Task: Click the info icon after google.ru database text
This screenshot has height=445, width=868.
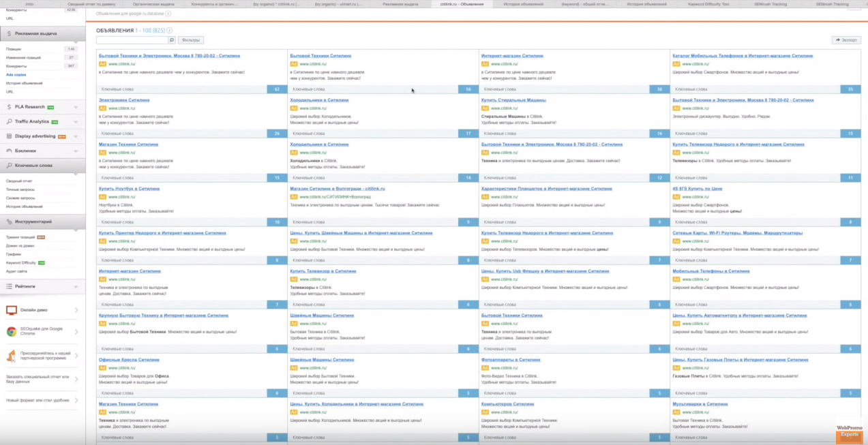Action: [x=168, y=13]
